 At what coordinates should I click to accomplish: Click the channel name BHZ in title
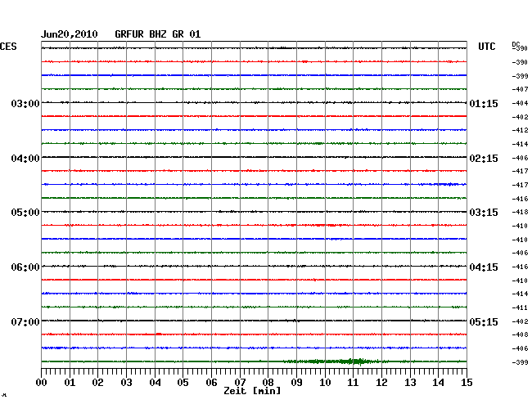click(x=158, y=34)
